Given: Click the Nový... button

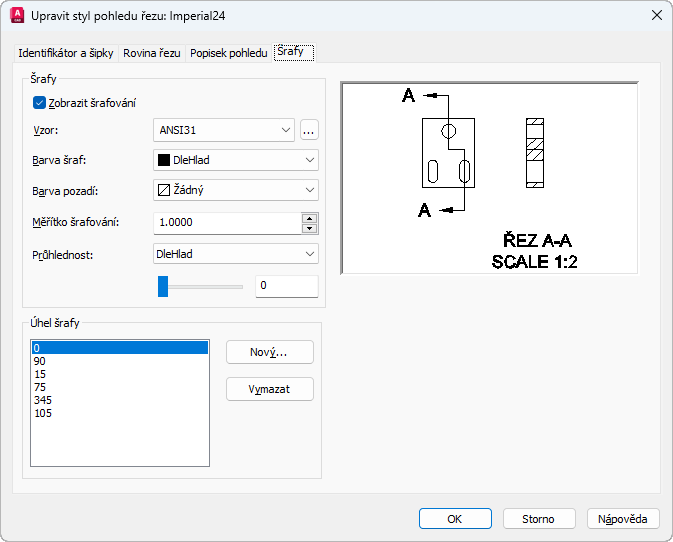Looking at the screenshot, I should (x=269, y=352).
